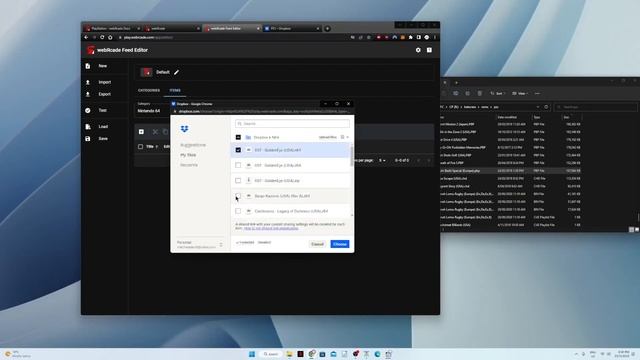Expand the File Explorer address history chevron
The width and height of the screenshot is (640, 360).
coord(538,107)
